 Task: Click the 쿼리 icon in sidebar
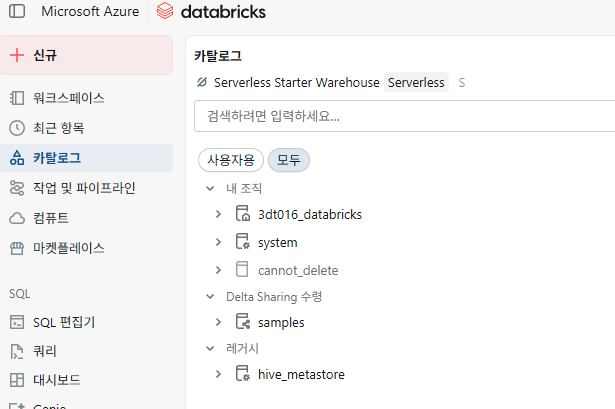(16, 351)
